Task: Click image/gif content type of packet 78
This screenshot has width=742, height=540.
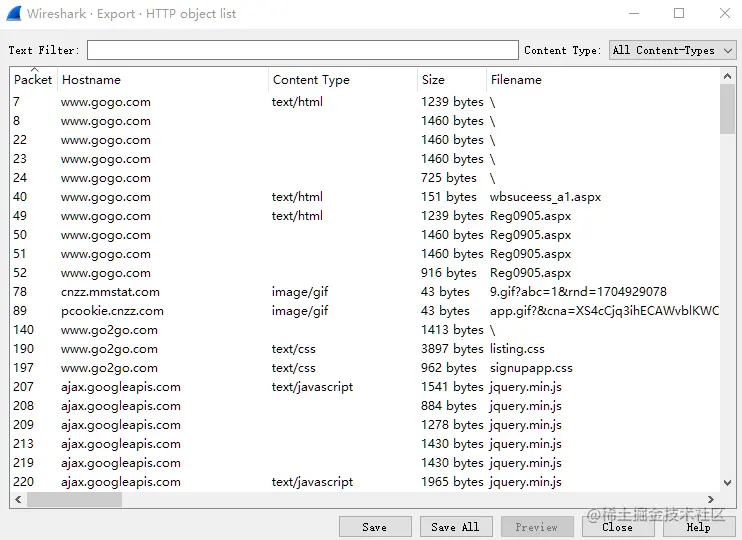Action: 300,292
